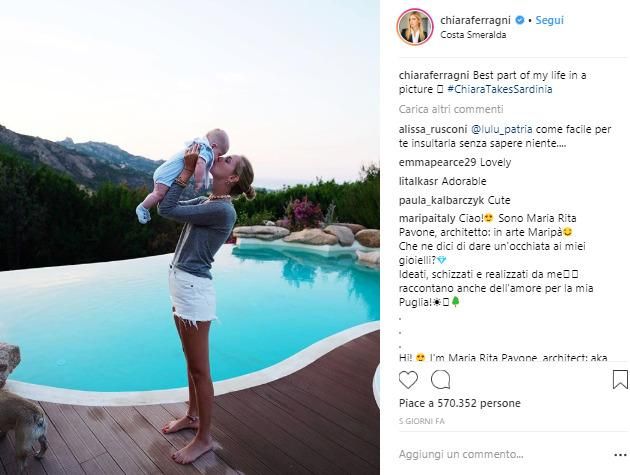630x475 pixels.
Task: Click the chiaraferragni profile avatar
Action: click(415, 27)
